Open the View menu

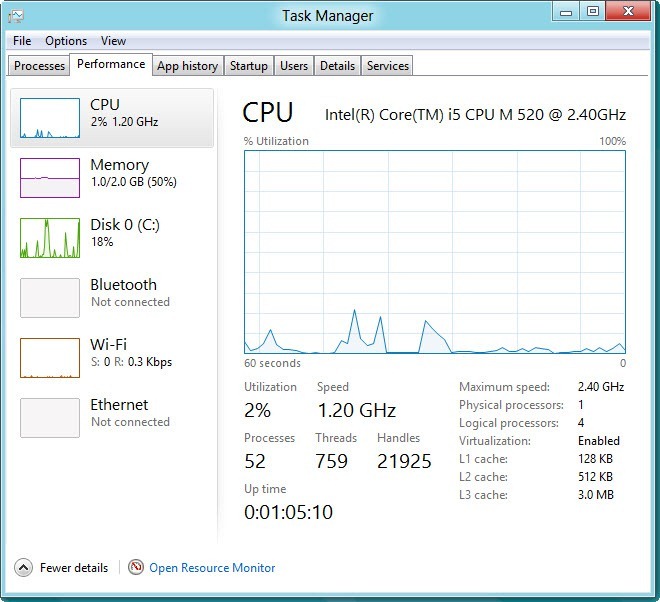point(113,41)
